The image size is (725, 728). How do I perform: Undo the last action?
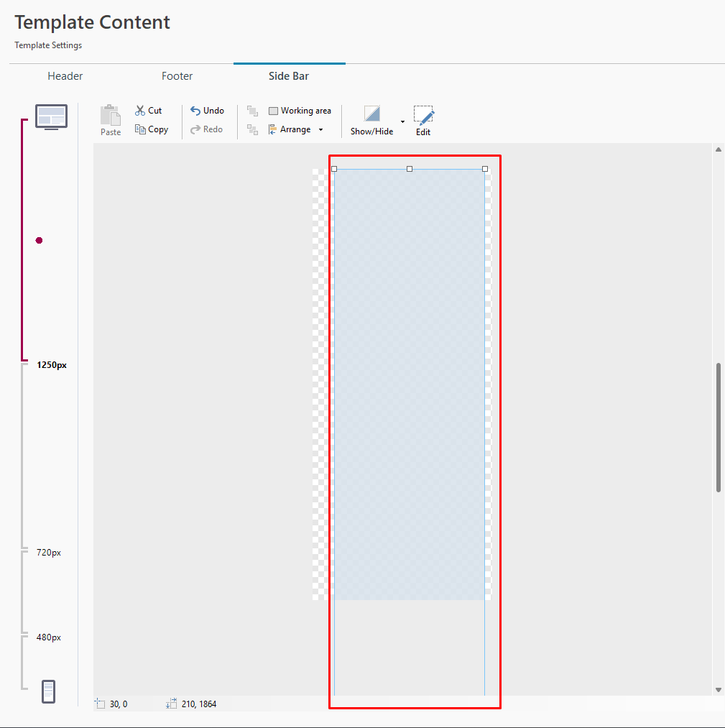pos(207,111)
